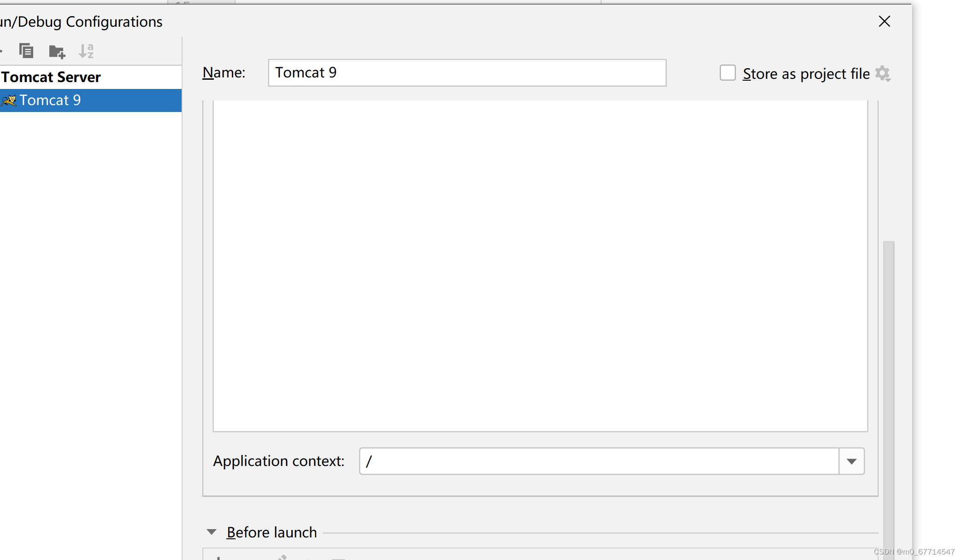Click the Copy Configuration icon
Image resolution: width=962 pixels, height=560 pixels.
26,51
